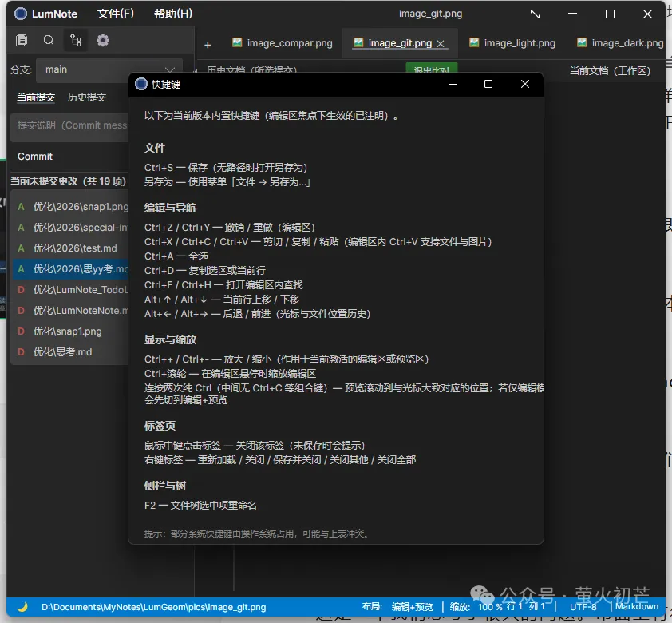Screen dimensions: 672x623
Task: Minimize the 快捷键 dialog window
Action: click(x=453, y=84)
